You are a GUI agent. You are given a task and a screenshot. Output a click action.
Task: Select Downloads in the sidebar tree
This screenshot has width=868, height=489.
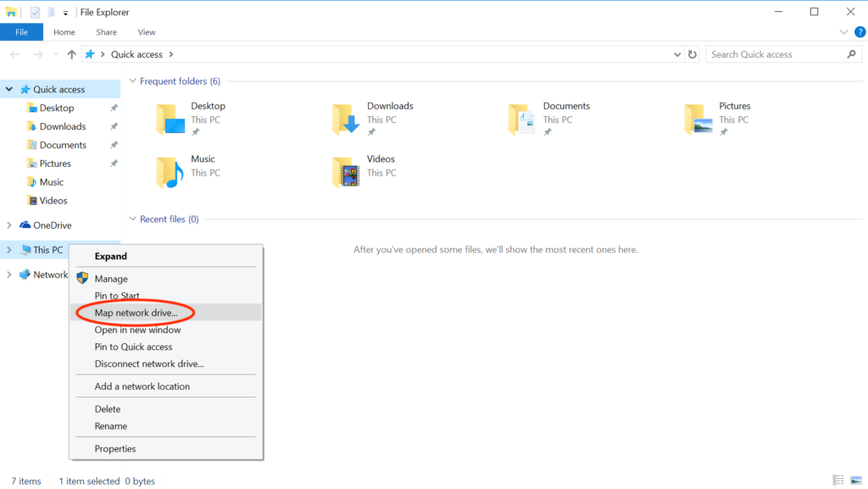63,126
